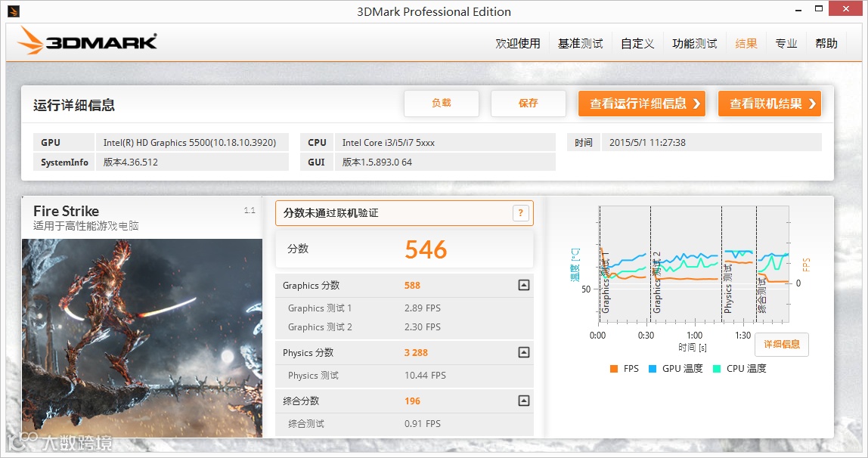Select the 结果 tab

tap(746, 43)
